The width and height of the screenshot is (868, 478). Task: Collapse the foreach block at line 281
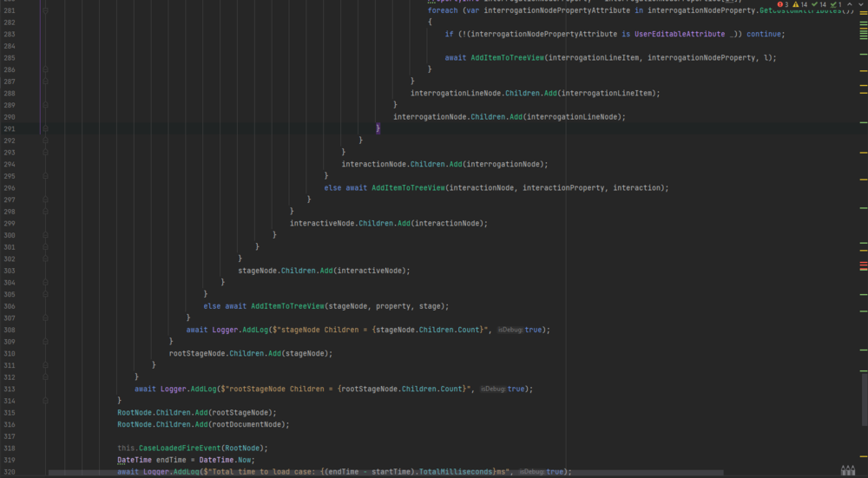click(45, 10)
